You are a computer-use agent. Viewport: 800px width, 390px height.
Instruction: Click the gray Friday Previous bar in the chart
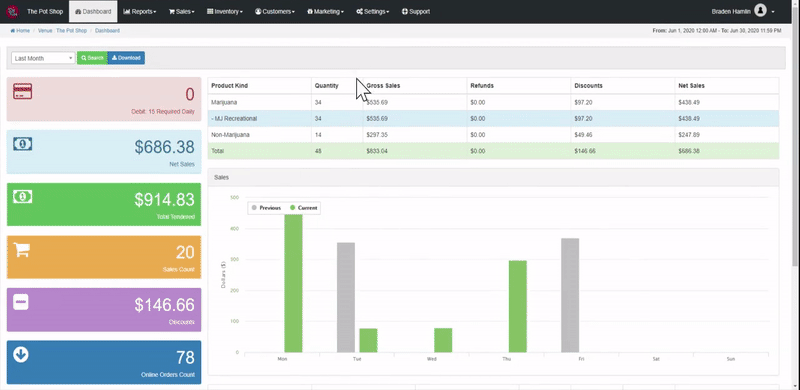(570, 296)
